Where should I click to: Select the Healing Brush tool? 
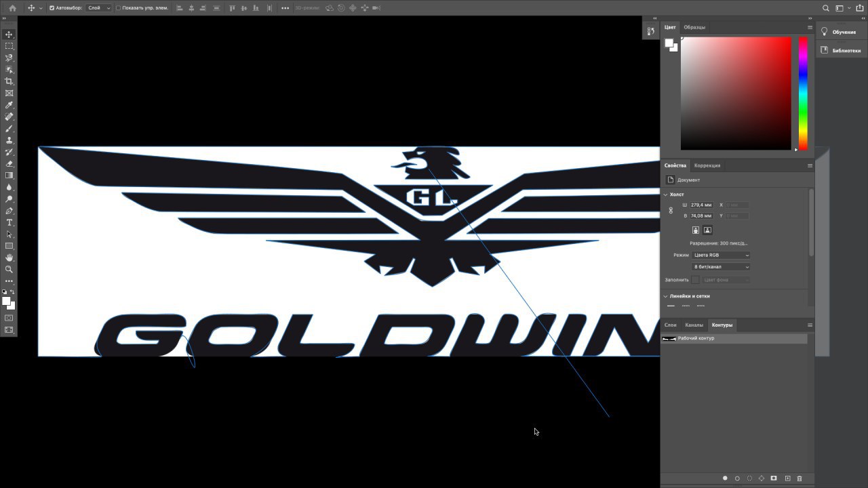(x=9, y=117)
